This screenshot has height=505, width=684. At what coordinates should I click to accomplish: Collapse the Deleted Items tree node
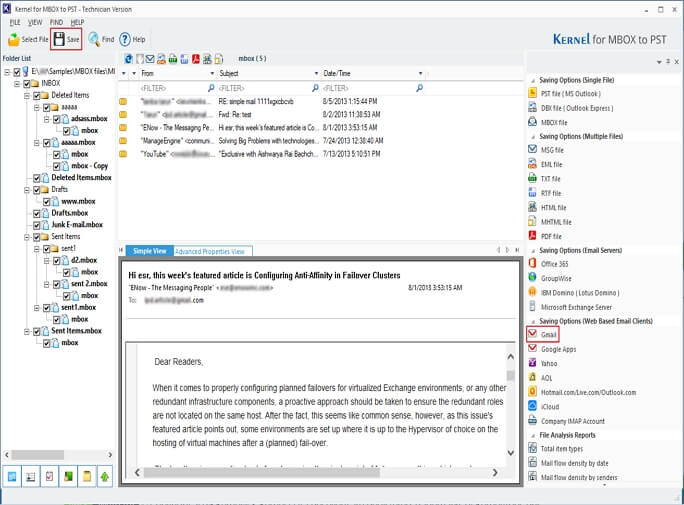pos(27,95)
